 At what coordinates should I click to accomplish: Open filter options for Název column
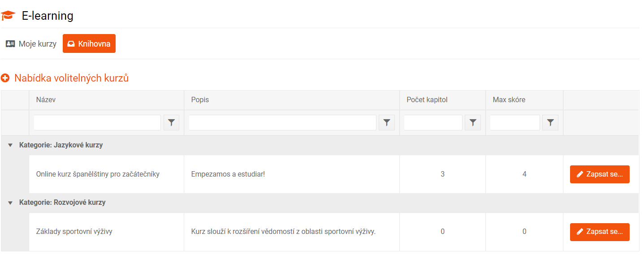point(171,122)
